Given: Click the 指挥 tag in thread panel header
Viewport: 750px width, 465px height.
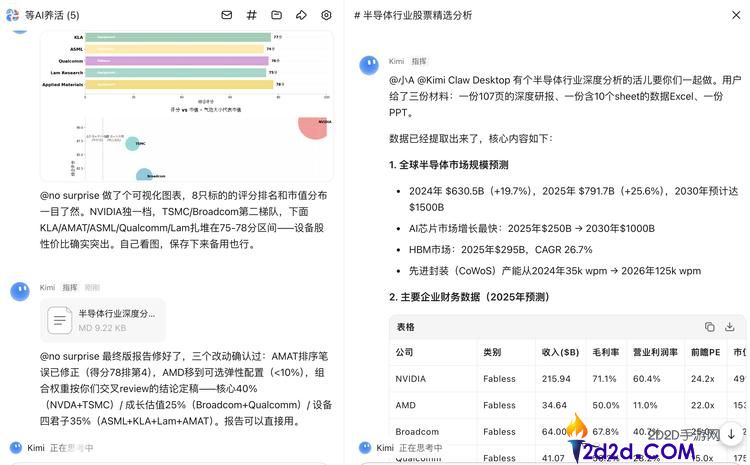Looking at the screenshot, I should (419, 61).
